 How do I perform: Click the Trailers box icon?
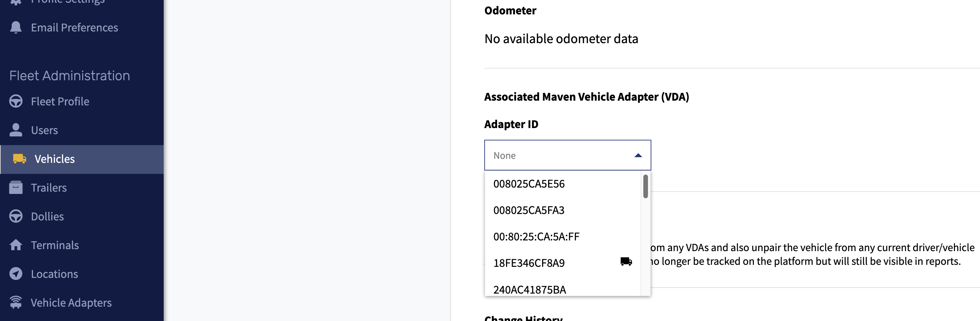(16, 187)
